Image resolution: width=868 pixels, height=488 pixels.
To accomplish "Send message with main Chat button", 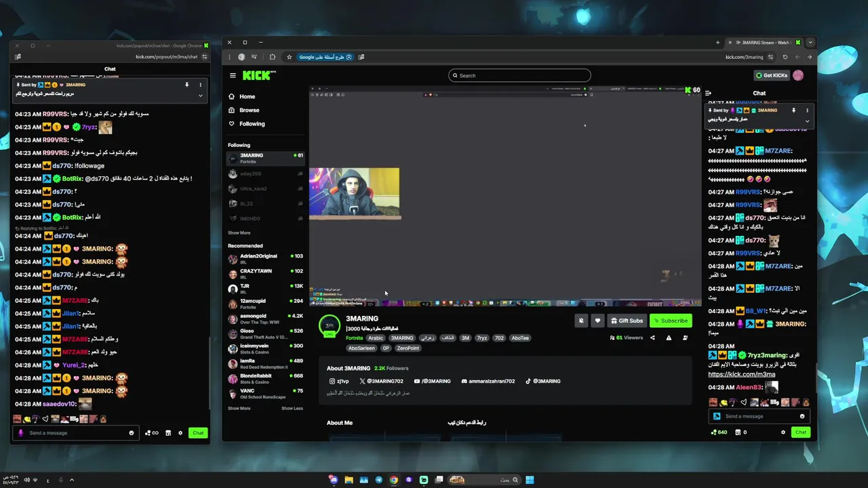I will 801,432.
